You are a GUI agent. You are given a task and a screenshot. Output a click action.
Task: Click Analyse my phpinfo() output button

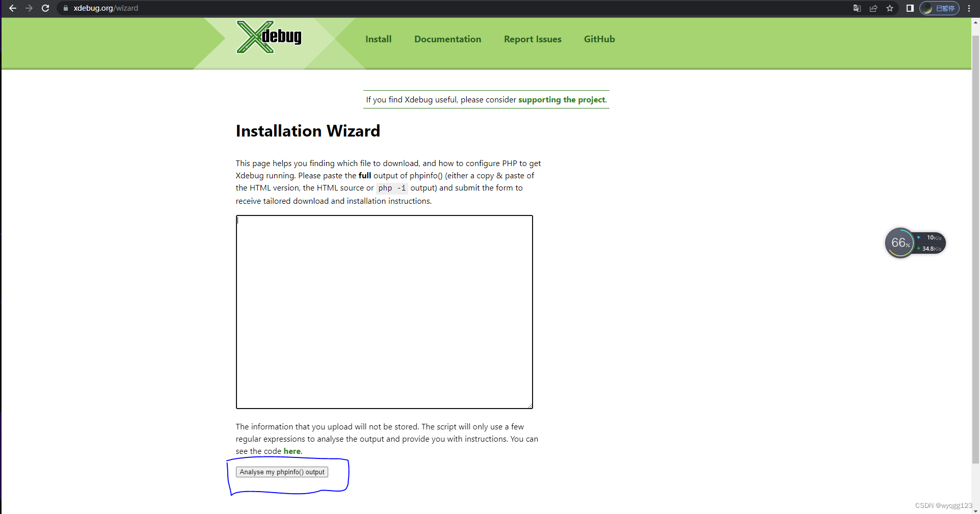tap(282, 472)
